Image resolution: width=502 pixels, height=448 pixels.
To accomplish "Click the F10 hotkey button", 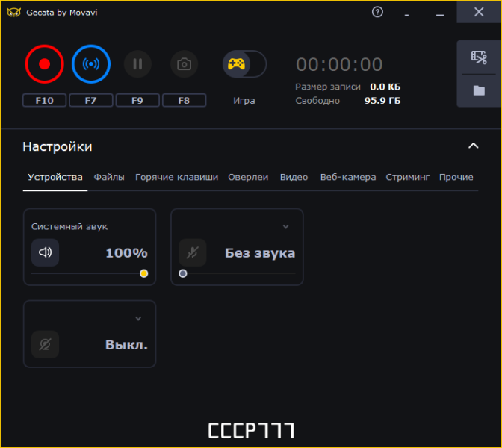I will [45, 101].
